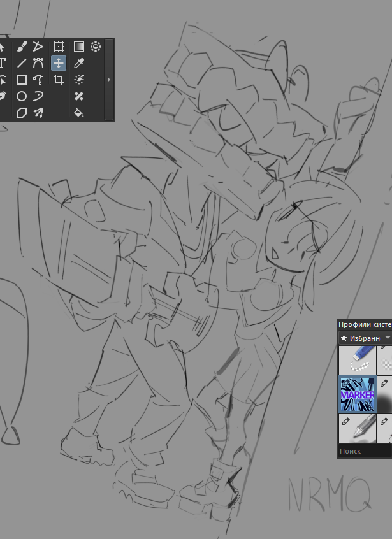The height and width of the screenshot is (539, 392).
Task: Select the Enclose and Fill tool
Action: pos(96,47)
